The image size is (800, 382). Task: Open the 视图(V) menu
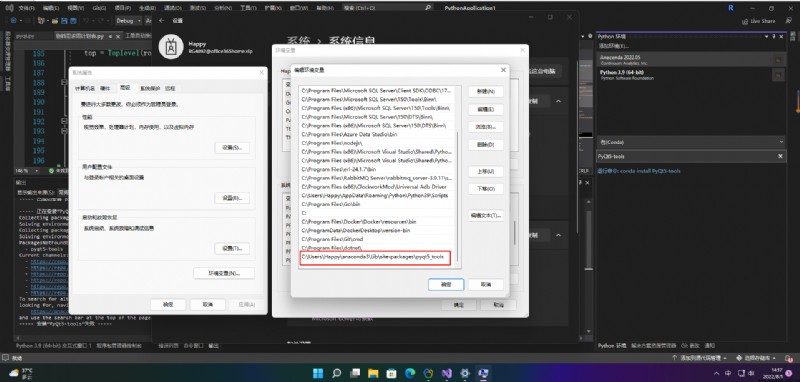click(76, 8)
